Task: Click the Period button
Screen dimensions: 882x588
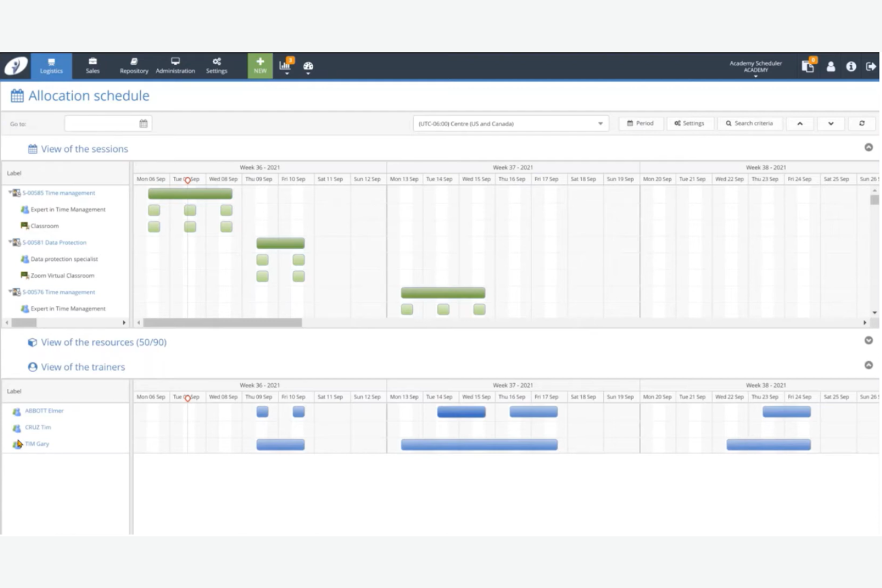Action: (641, 123)
